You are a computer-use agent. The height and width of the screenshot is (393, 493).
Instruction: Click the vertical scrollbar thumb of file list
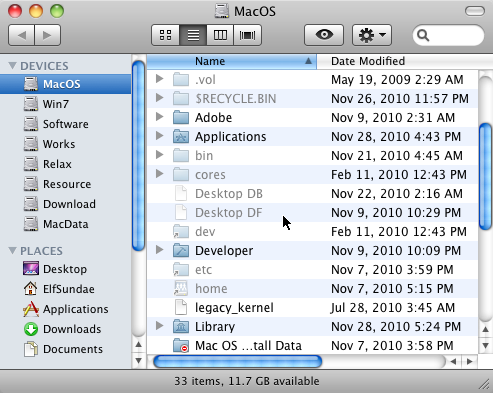click(485, 177)
